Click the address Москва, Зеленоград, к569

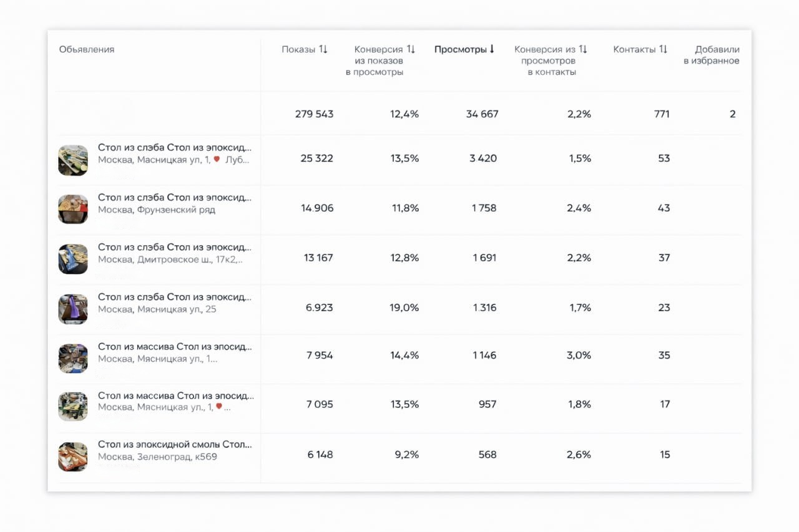coord(157,457)
